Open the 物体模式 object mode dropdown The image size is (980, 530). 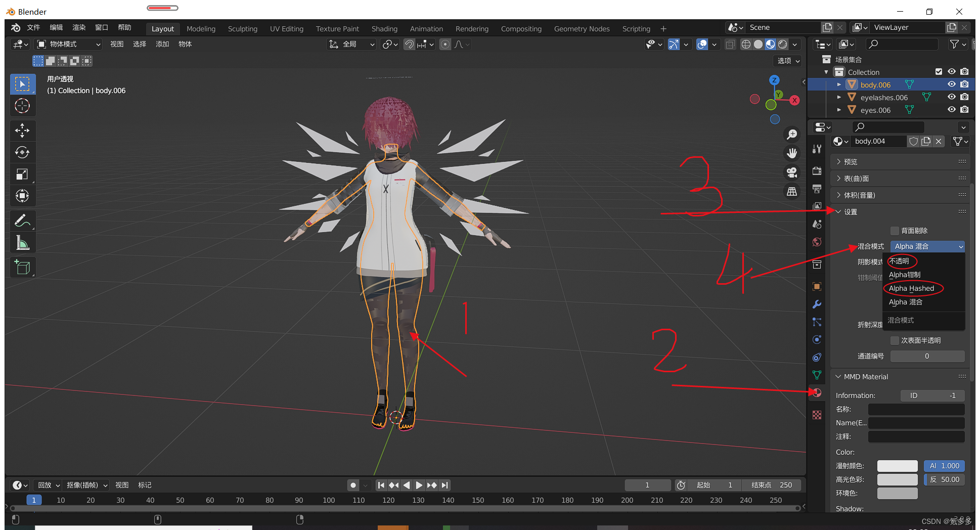click(x=69, y=45)
